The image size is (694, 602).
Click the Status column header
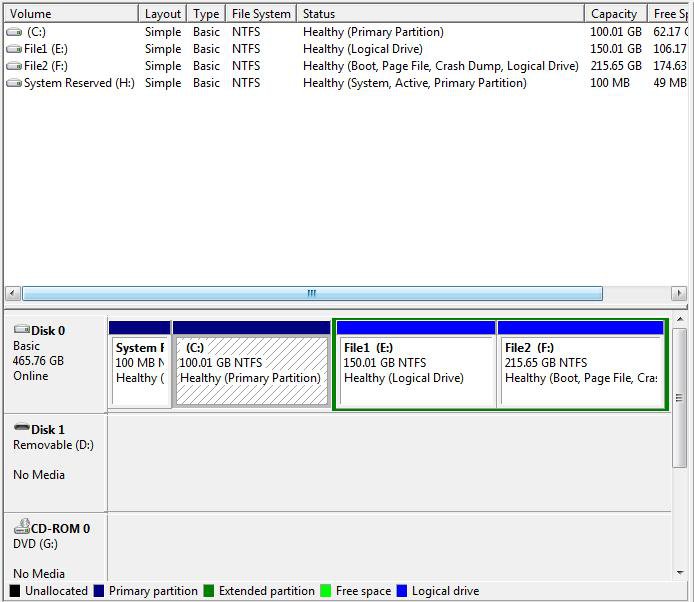click(440, 14)
